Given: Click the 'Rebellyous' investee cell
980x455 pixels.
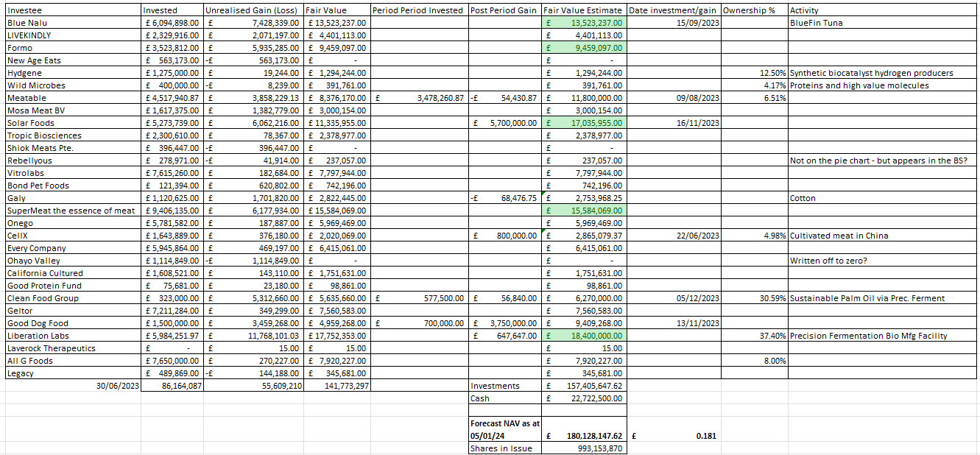Looking at the screenshot, I should coord(73,161).
